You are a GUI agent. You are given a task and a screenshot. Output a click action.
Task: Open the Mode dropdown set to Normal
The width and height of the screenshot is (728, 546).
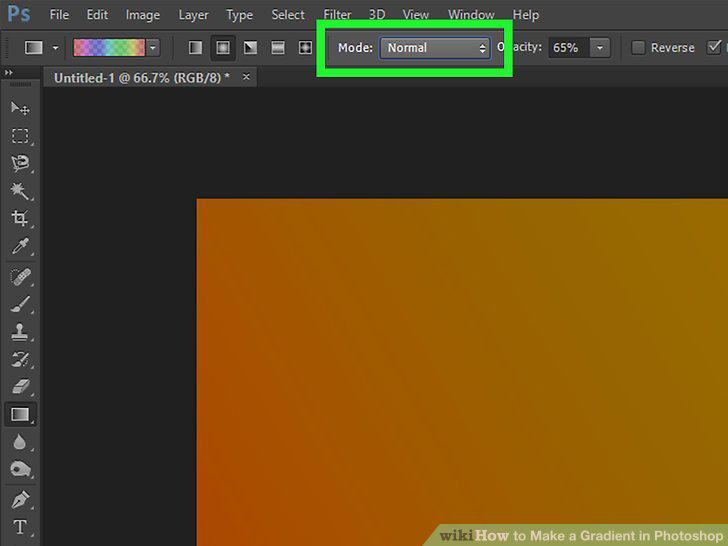[x=435, y=48]
